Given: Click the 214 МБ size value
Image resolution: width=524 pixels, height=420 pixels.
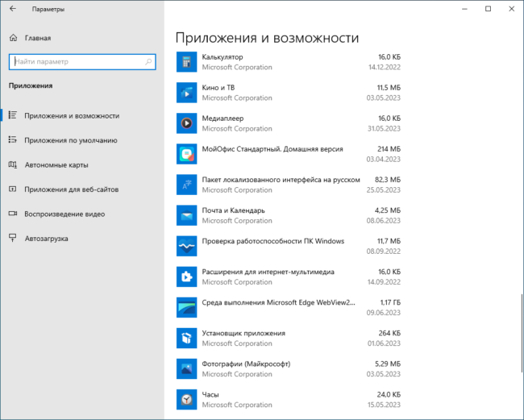Looking at the screenshot, I should pyautogui.click(x=389, y=149).
